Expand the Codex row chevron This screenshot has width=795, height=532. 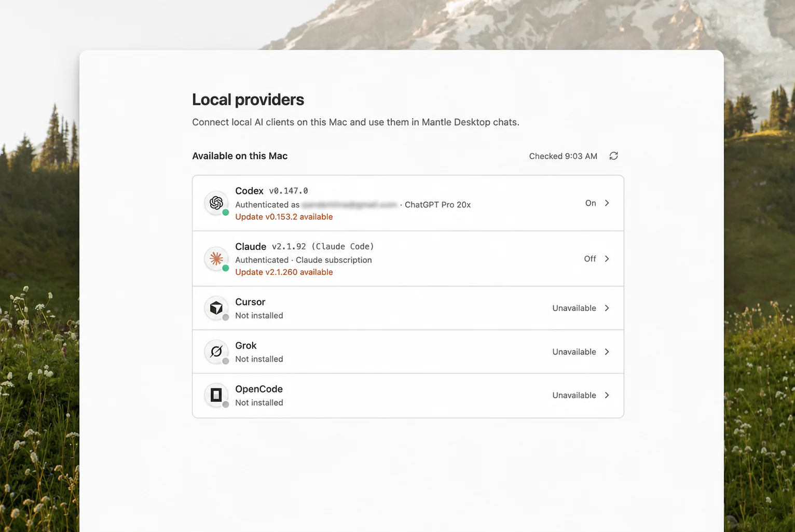[607, 203]
